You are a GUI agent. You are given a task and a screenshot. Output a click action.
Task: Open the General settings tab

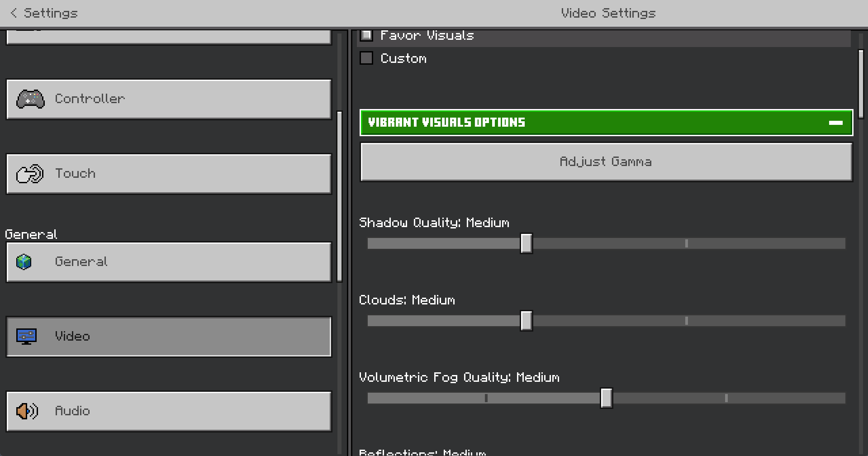tap(169, 262)
